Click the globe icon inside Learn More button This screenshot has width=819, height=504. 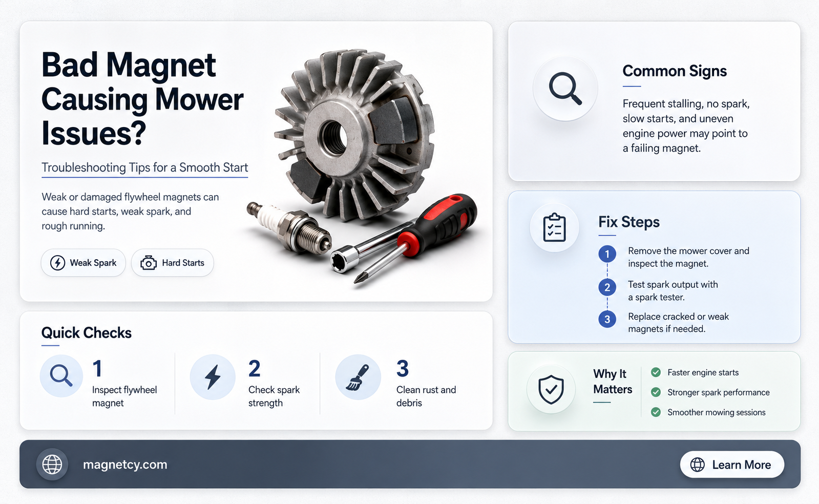tap(698, 465)
